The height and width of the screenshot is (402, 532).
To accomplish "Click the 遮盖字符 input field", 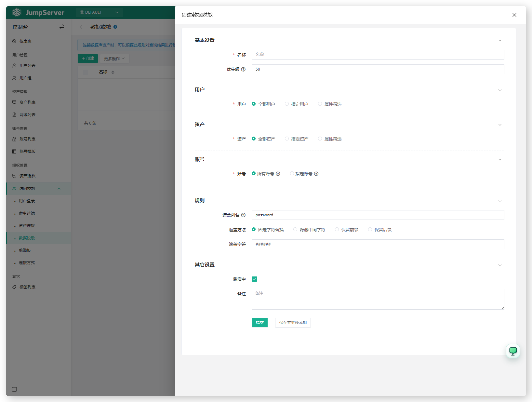I will pyautogui.click(x=378, y=244).
